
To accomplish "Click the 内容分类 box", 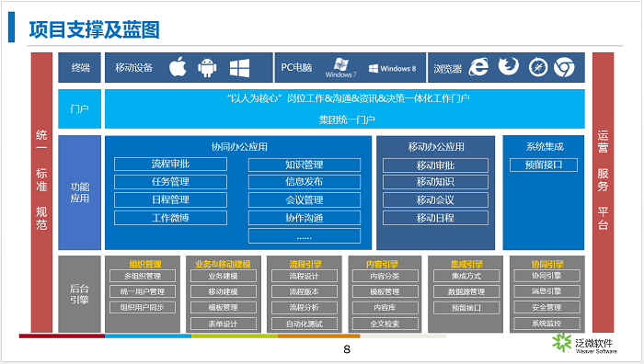I will [x=385, y=276].
